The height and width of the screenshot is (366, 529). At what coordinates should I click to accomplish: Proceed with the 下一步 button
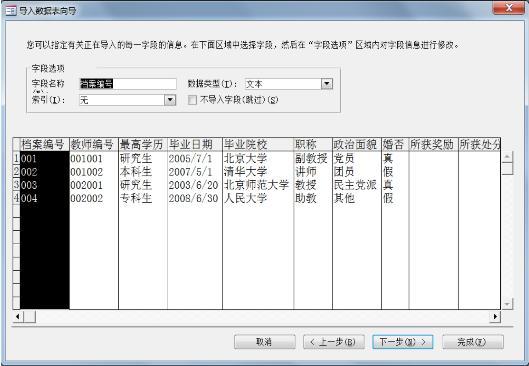coord(402,342)
